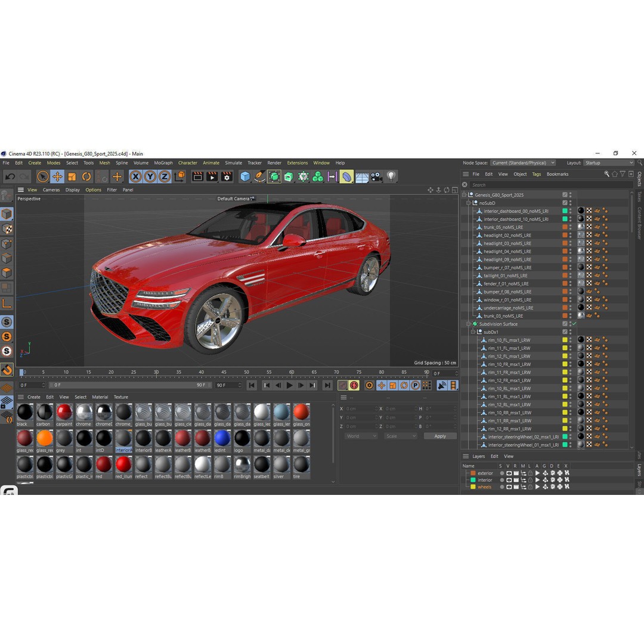Viewport: 644px width, 644px height.
Task: Open Object manager Tags menu
Action: click(537, 174)
